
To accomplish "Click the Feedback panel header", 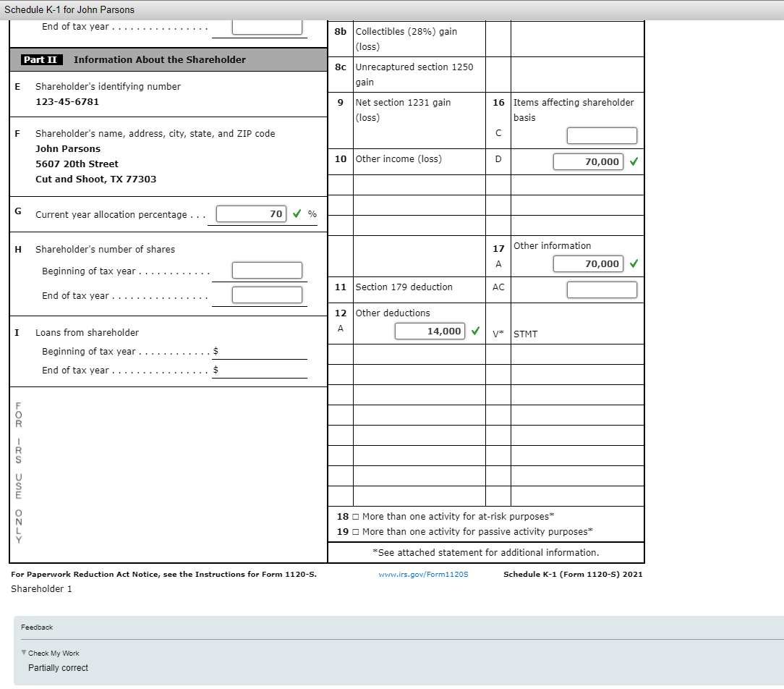I will coord(36,627).
